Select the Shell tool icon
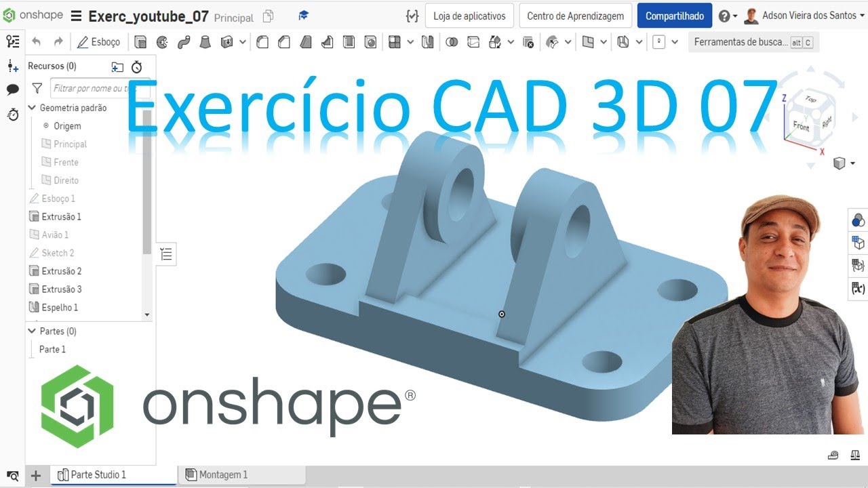868x488 pixels. pos(349,42)
